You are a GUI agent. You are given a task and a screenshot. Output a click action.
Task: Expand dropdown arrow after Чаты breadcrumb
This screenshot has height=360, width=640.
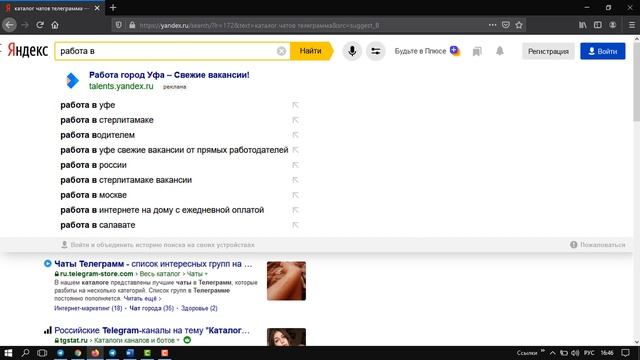[x=206, y=274]
